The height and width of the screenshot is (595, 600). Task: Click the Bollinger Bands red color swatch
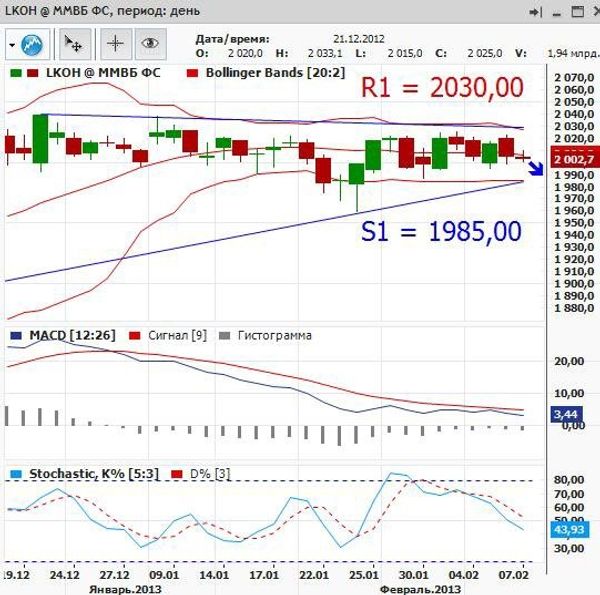pos(192,73)
